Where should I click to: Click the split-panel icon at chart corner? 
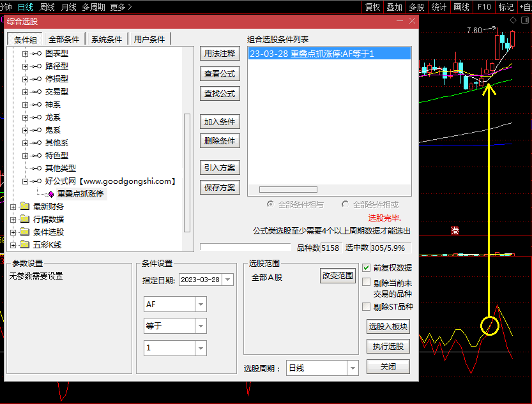(525, 20)
